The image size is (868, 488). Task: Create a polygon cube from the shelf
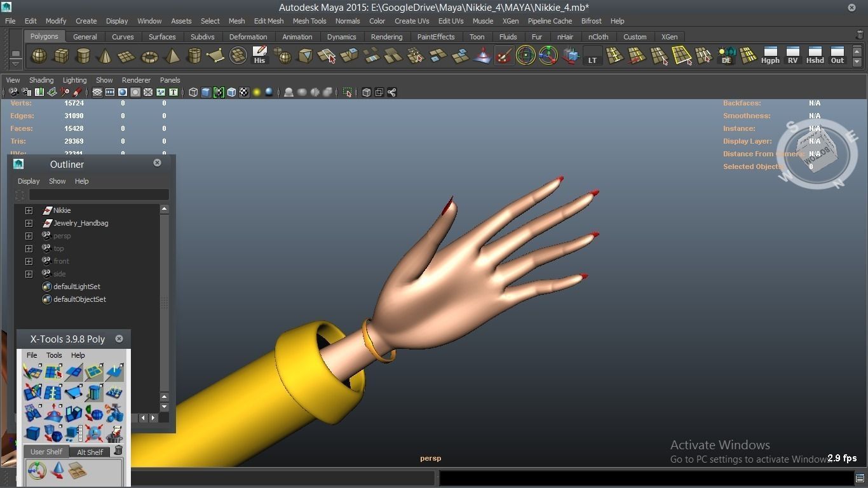pyautogui.click(x=61, y=56)
